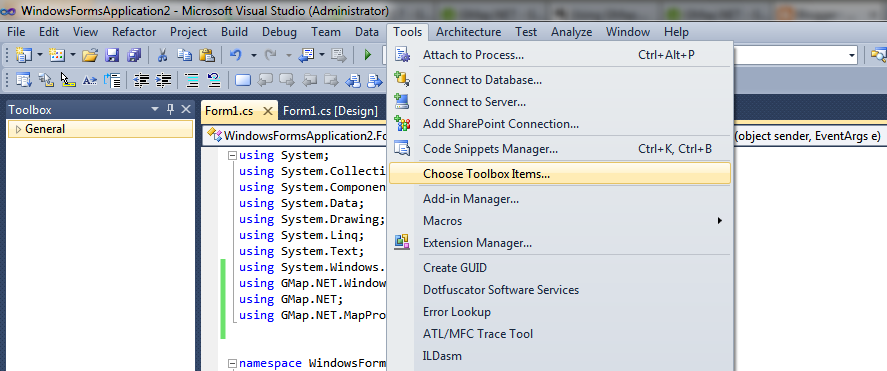Collapse the namespace WindowsForm region

[x=232, y=363]
